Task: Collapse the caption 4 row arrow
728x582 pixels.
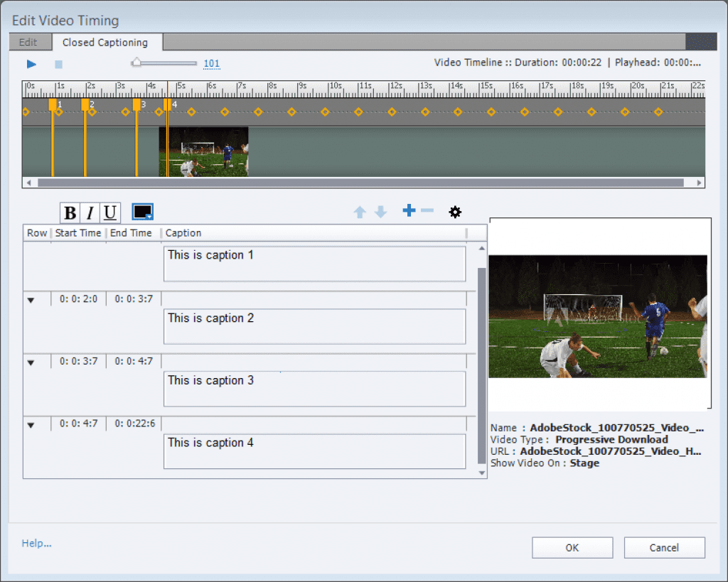Action: tap(31, 425)
